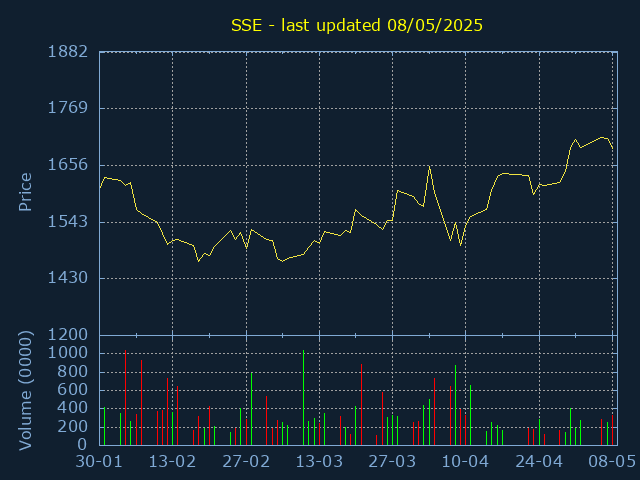This screenshot has height=480, width=640.
Task: Click the 10-04 date label
Action: tap(465, 462)
